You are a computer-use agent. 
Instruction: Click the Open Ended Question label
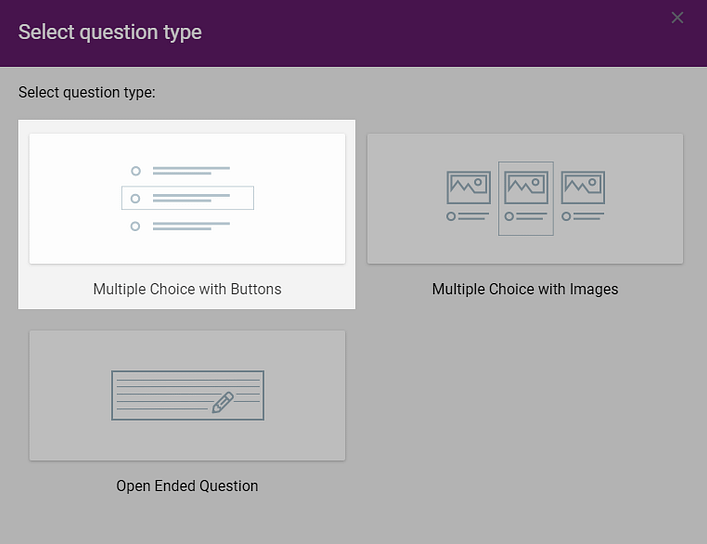[187, 486]
